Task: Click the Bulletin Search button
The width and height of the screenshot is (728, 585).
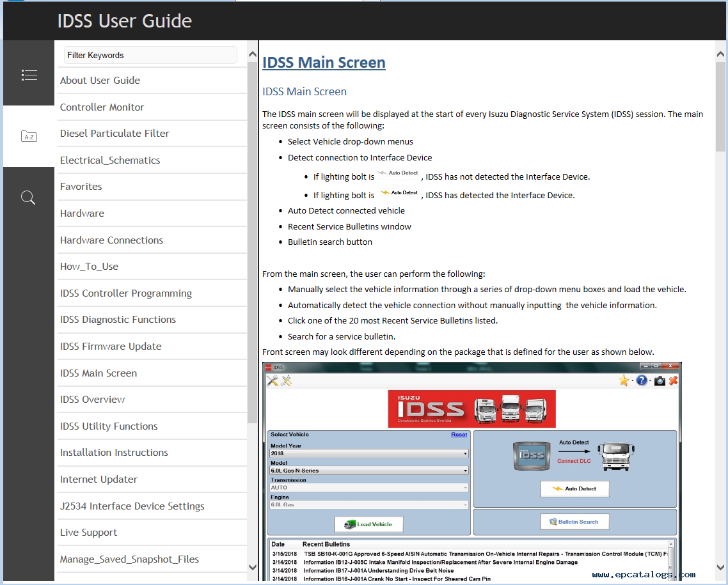Action: pos(574,522)
